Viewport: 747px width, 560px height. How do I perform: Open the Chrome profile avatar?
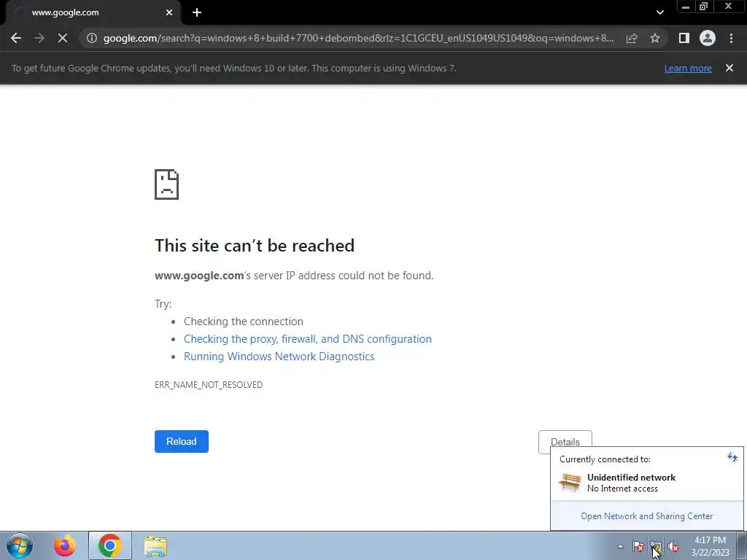708,38
